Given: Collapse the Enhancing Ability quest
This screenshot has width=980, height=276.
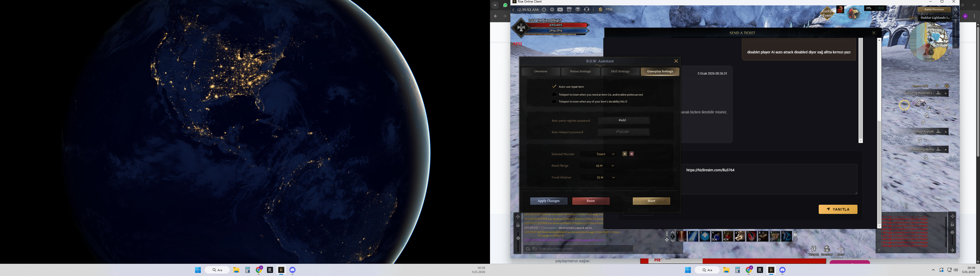Looking at the screenshot, I should click(946, 150).
